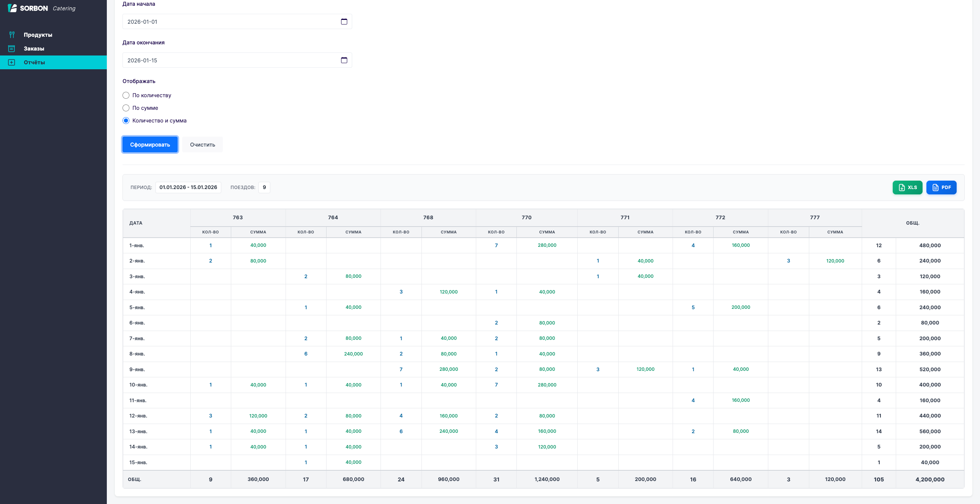Click the plus icon next to Отчёты
This screenshot has height=504, width=980.
tap(12, 62)
